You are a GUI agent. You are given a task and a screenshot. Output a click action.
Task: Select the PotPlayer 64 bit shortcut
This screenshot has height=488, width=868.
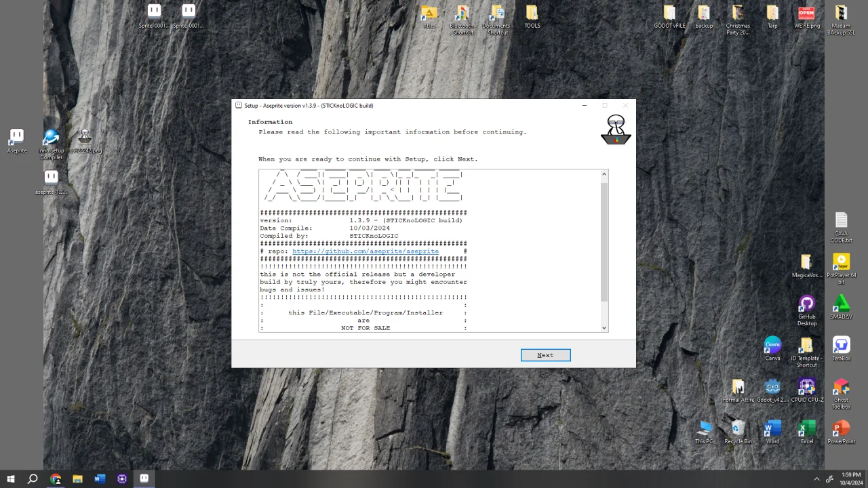pyautogui.click(x=841, y=269)
